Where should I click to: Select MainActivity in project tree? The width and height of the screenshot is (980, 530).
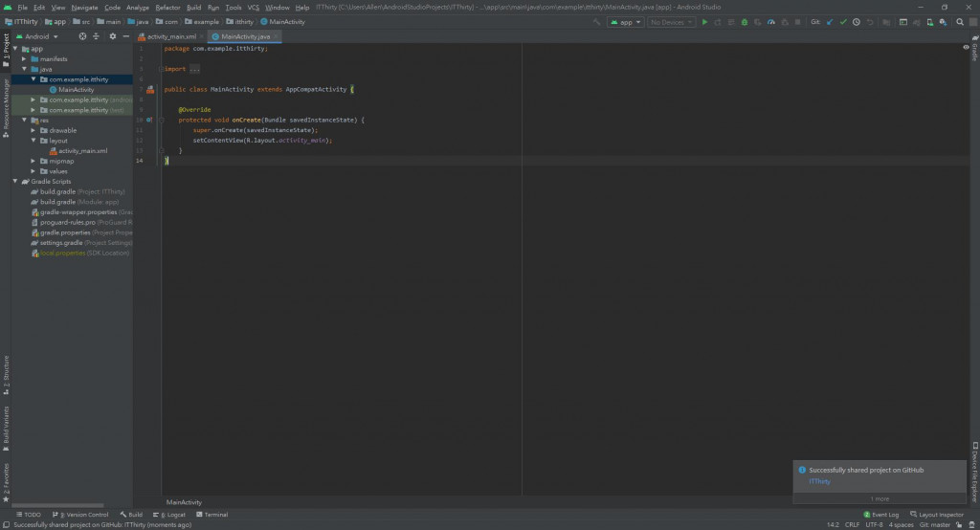pyautogui.click(x=77, y=89)
